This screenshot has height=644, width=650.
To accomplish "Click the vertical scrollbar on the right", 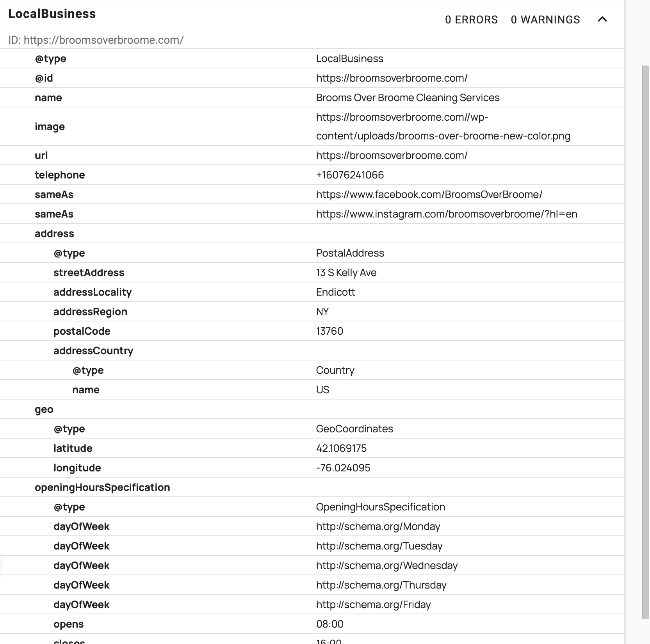I will (646, 342).
